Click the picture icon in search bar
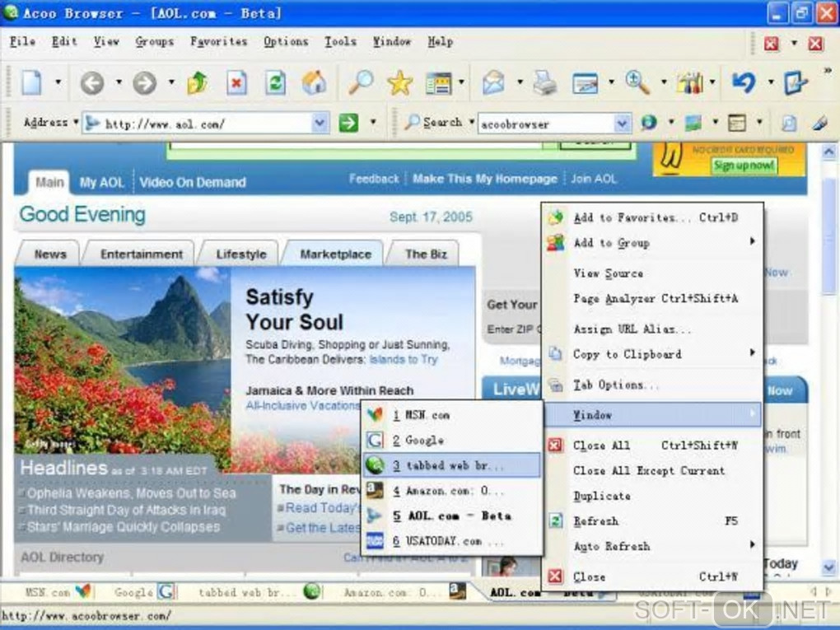Viewport: 840px width, 630px height. click(693, 124)
